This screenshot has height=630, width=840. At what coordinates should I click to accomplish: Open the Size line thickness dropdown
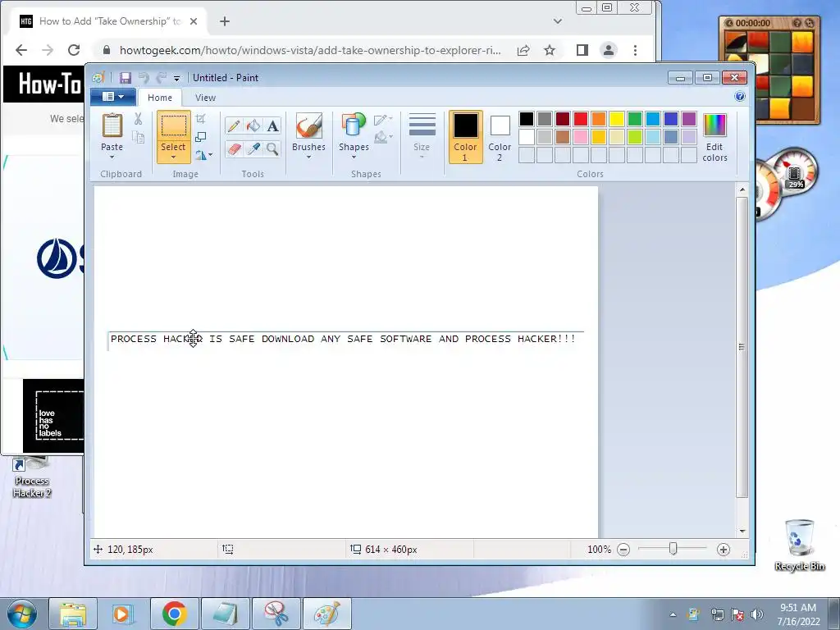[422, 136]
